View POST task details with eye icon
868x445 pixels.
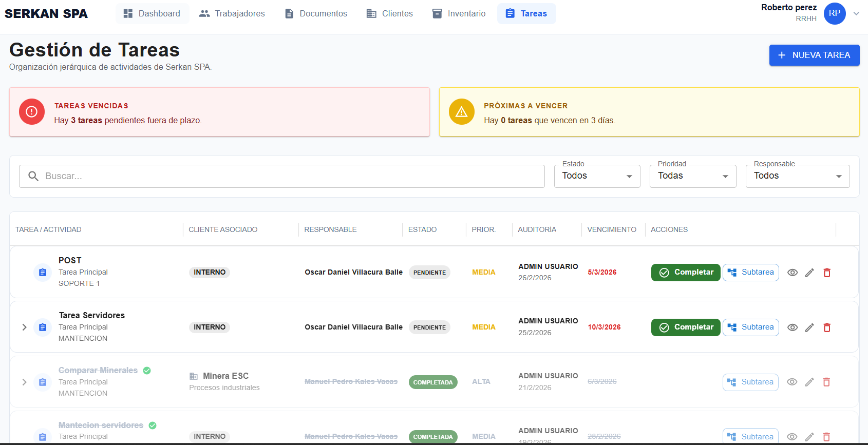pyautogui.click(x=792, y=273)
